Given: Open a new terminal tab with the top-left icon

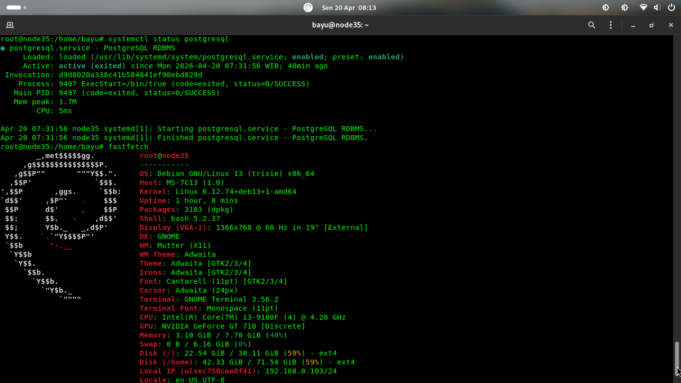Looking at the screenshot, I should point(10,25).
